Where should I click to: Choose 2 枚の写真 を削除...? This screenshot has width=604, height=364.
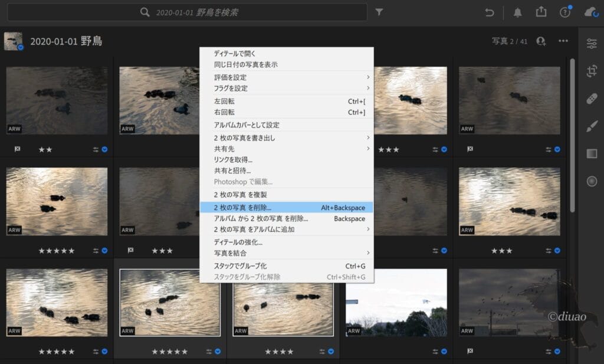pyautogui.click(x=287, y=207)
